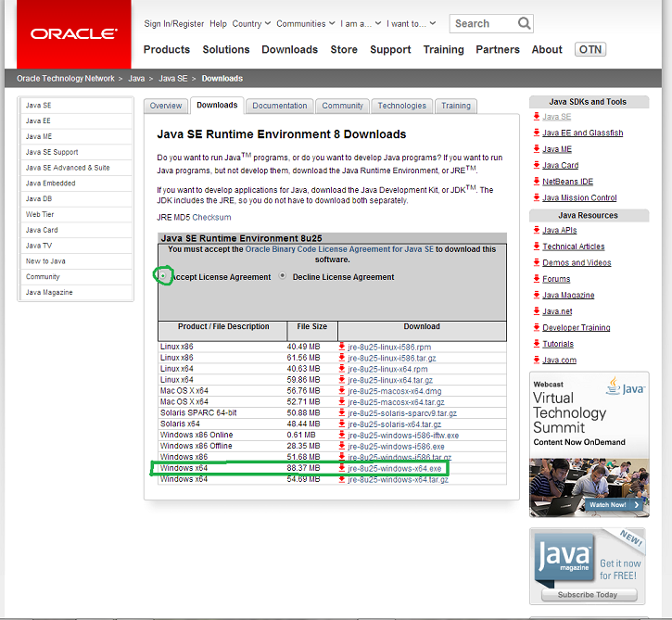Open Java.com resource link
Image resolution: width=672 pixels, height=620 pixels.
click(x=559, y=360)
